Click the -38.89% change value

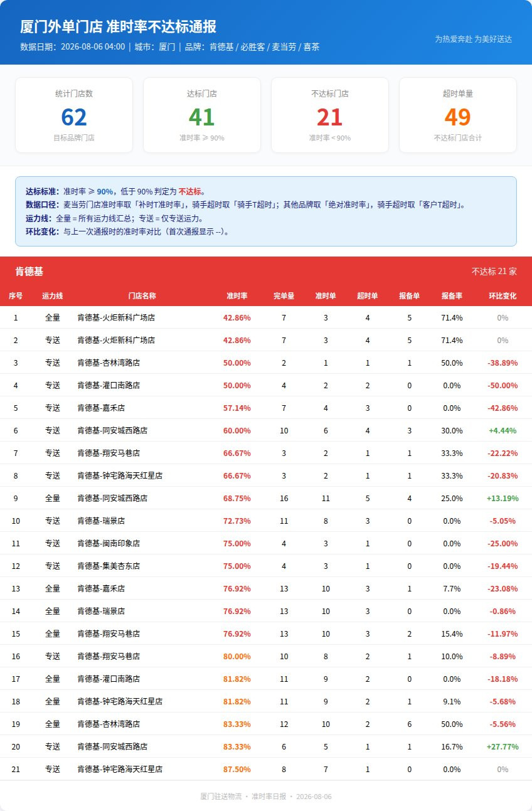pos(503,363)
